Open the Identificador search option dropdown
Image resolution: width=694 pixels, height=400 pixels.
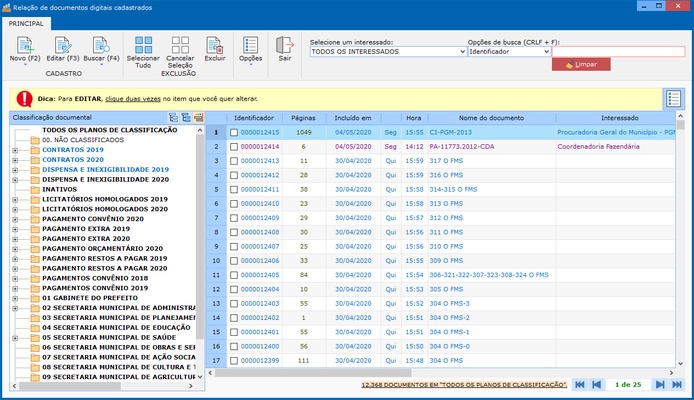pos(509,52)
